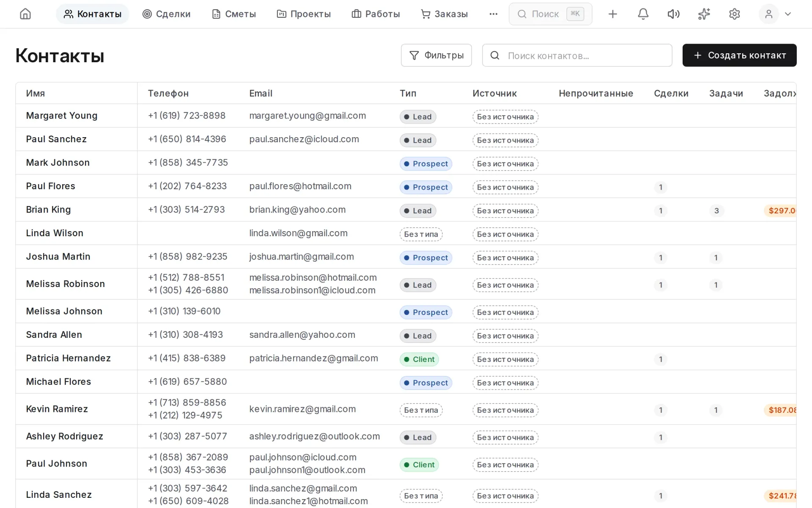Click the user avatar icon

[768, 14]
